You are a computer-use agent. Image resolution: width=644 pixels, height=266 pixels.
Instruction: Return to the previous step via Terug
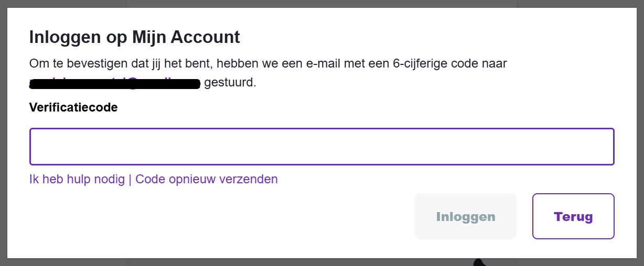(x=573, y=216)
